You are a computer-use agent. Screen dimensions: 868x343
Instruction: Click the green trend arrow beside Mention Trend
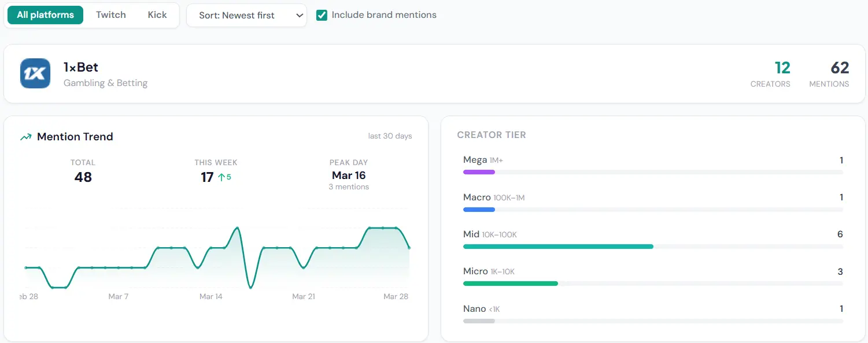tap(25, 136)
